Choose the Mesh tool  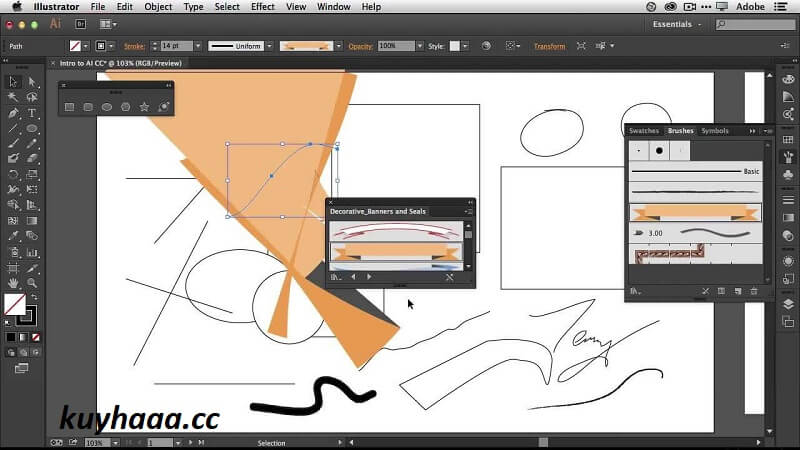point(13,221)
